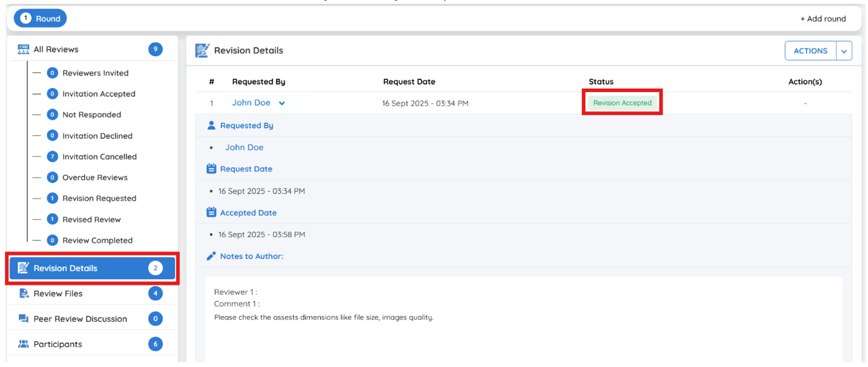This screenshot has height=367, width=868.
Task: Click the Revision Details header icon
Action: click(202, 50)
